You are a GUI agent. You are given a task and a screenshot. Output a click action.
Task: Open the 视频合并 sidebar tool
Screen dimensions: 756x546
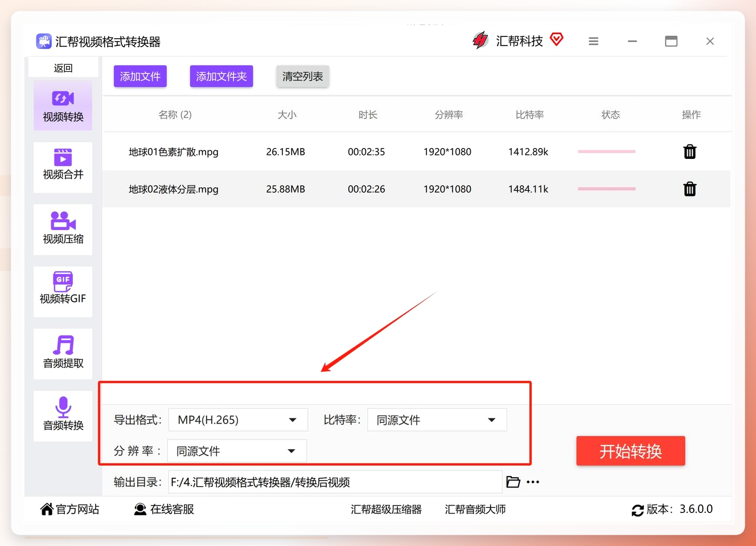pos(63,167)
